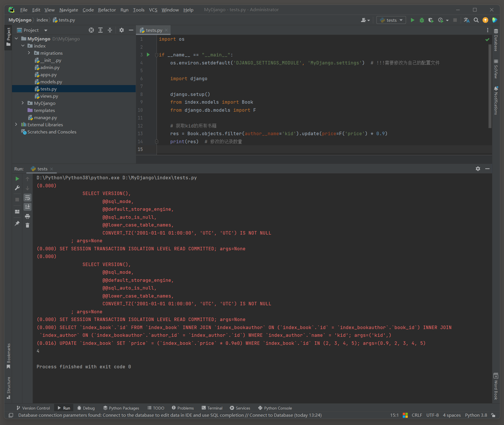This screenshot has height=425, width=504.
Task: Print the console output
Action: tap(27, 216)
